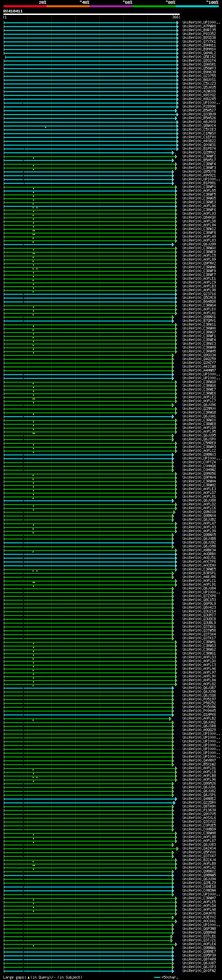
Task: Click the UniRef100_P58252 label
Action: [199, 703]
